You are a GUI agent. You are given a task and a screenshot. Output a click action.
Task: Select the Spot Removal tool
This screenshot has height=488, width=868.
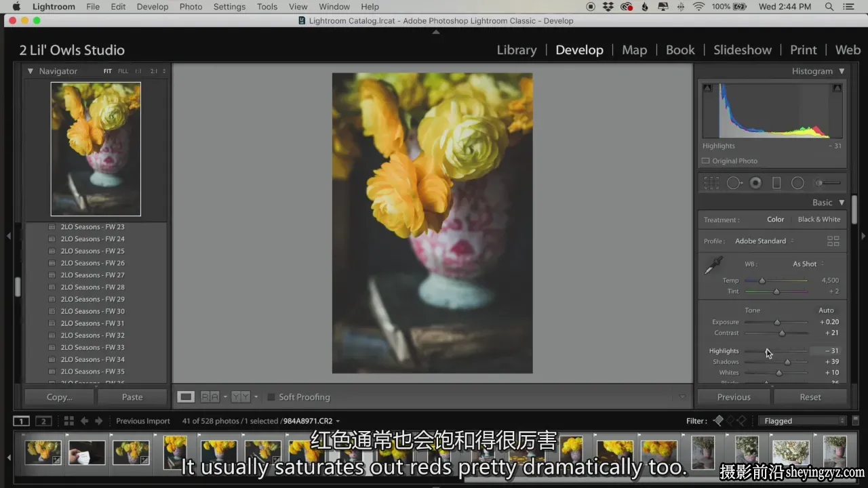[734, 183]
